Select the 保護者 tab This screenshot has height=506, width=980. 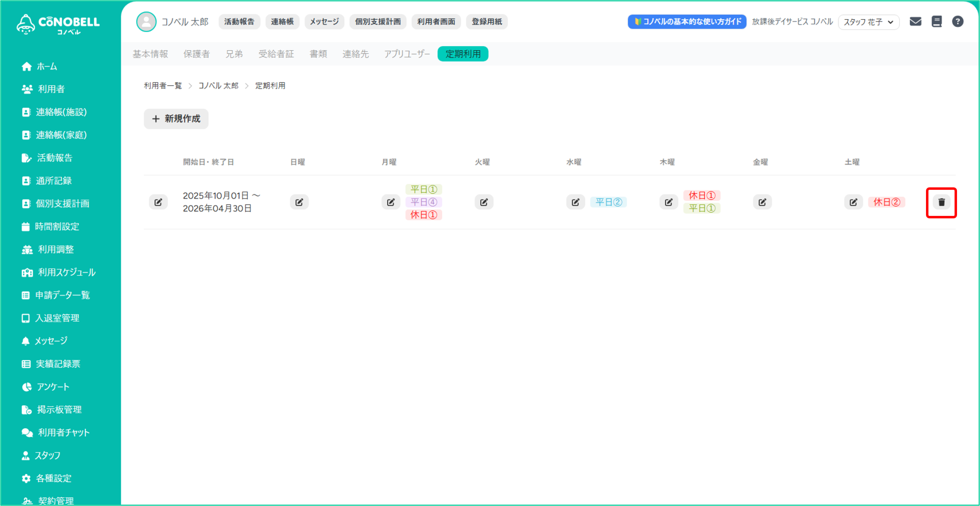tap(196, 54)
